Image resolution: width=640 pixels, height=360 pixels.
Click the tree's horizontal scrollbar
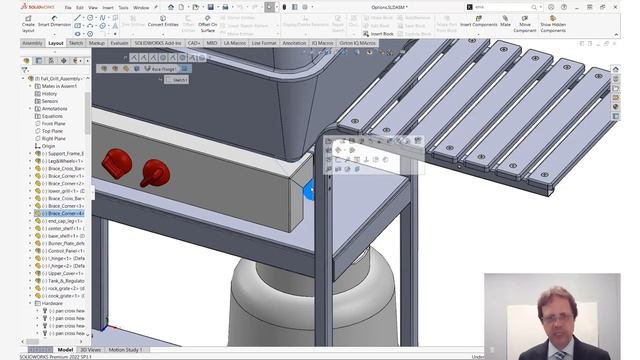click(x=33, y=342)
